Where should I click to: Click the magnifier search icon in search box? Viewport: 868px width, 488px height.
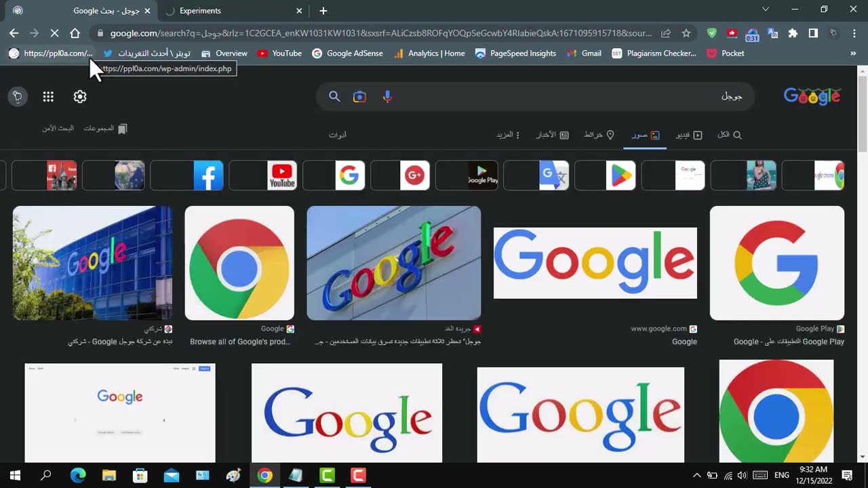[x=334, y=97]
